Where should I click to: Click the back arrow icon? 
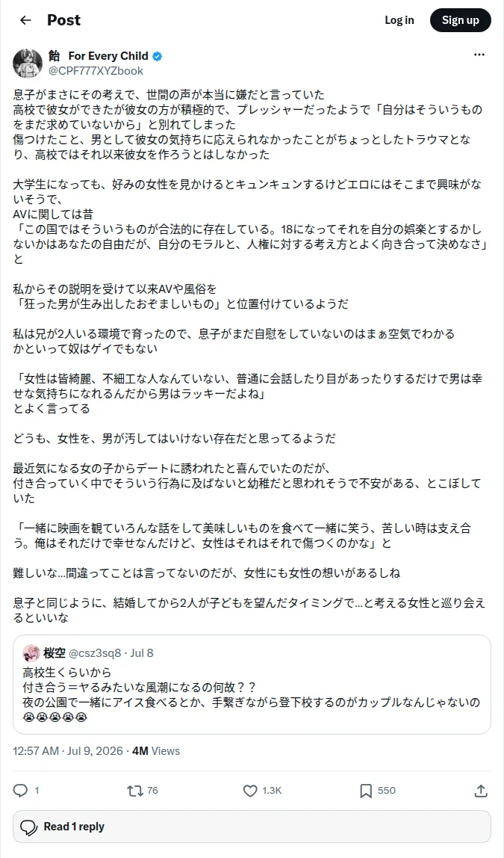pyautogui.click(x=25, y=20)
